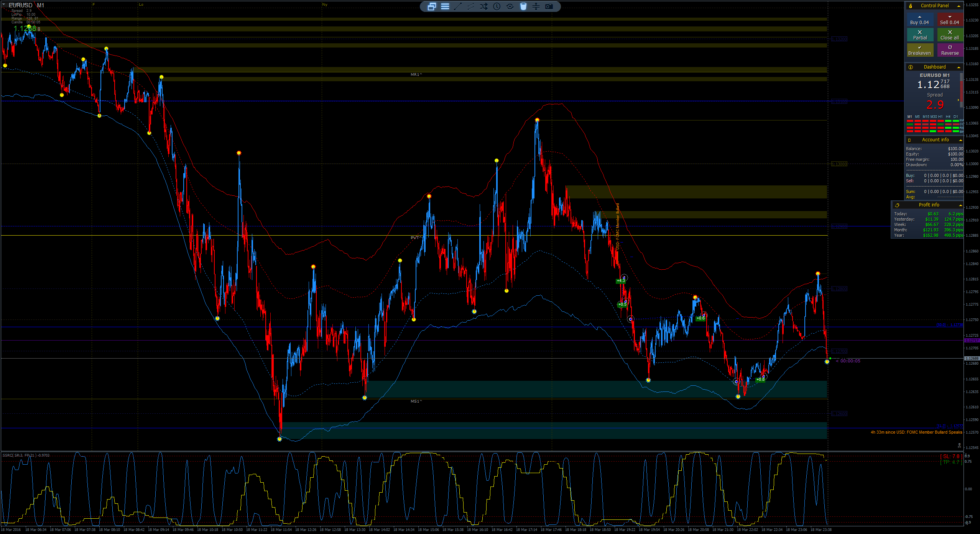Click the Buy 0.04 button
Image resolution: width=980 pixels, height=534 pixels.
[920, 20]
